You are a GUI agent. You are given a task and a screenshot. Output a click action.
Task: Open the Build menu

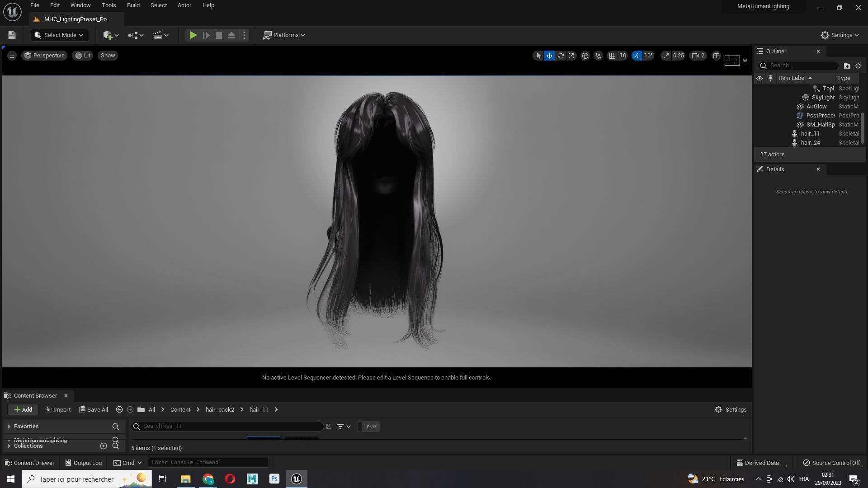(133, 5)
